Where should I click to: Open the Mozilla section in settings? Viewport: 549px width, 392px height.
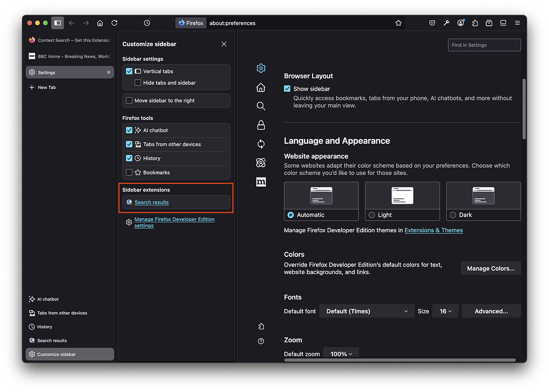[x=261, y=182]
